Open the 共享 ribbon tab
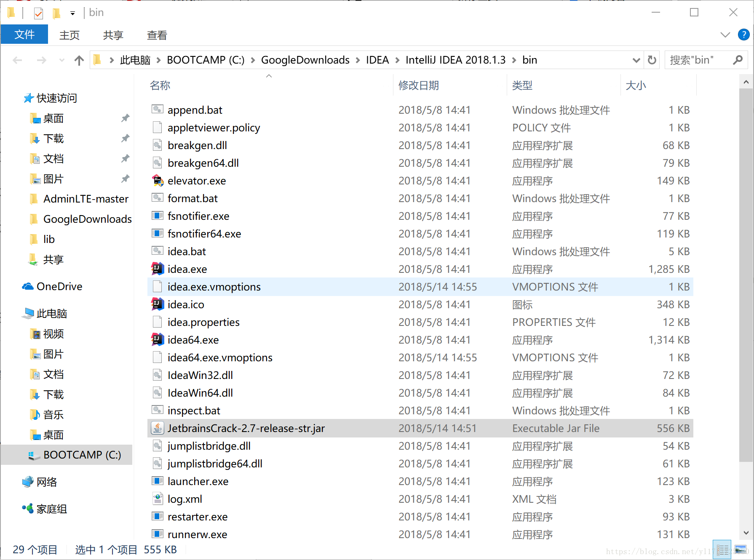Image resolution: width=754 pixels, height=560 pixels. click(x=113, y=35)
